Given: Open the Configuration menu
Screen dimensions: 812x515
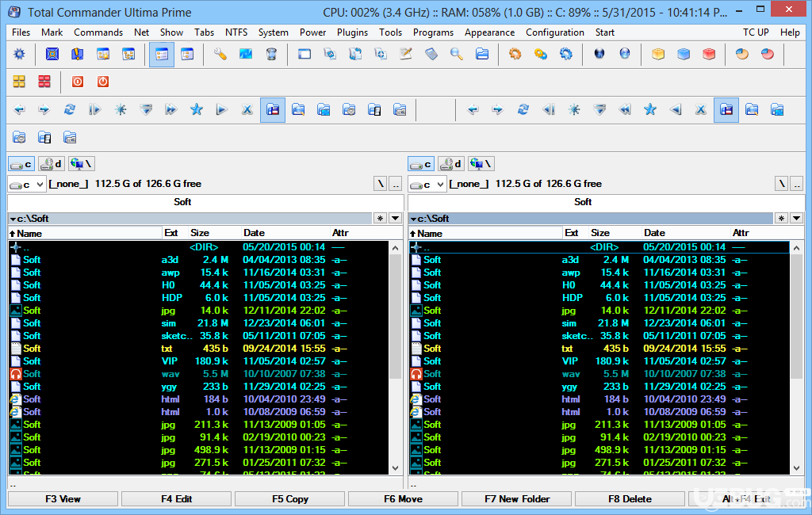Looking at the screenshot, I should tap(554, 32).
